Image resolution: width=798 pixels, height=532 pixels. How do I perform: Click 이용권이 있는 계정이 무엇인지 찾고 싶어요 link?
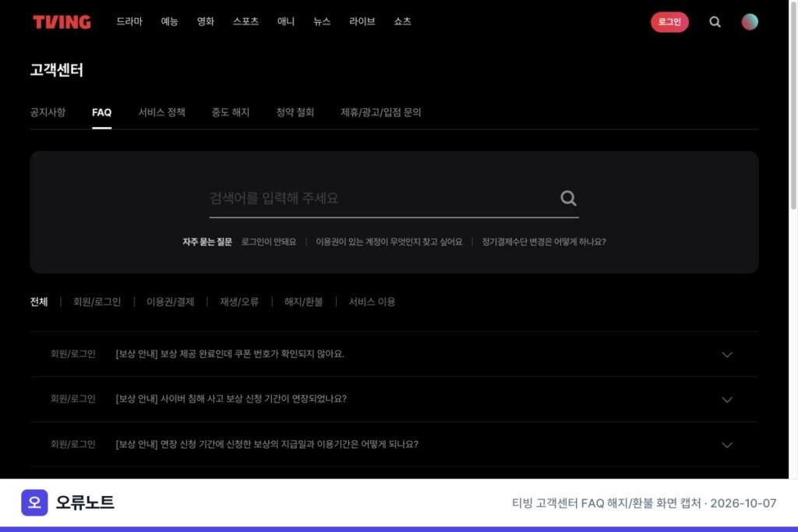point(390,241)
